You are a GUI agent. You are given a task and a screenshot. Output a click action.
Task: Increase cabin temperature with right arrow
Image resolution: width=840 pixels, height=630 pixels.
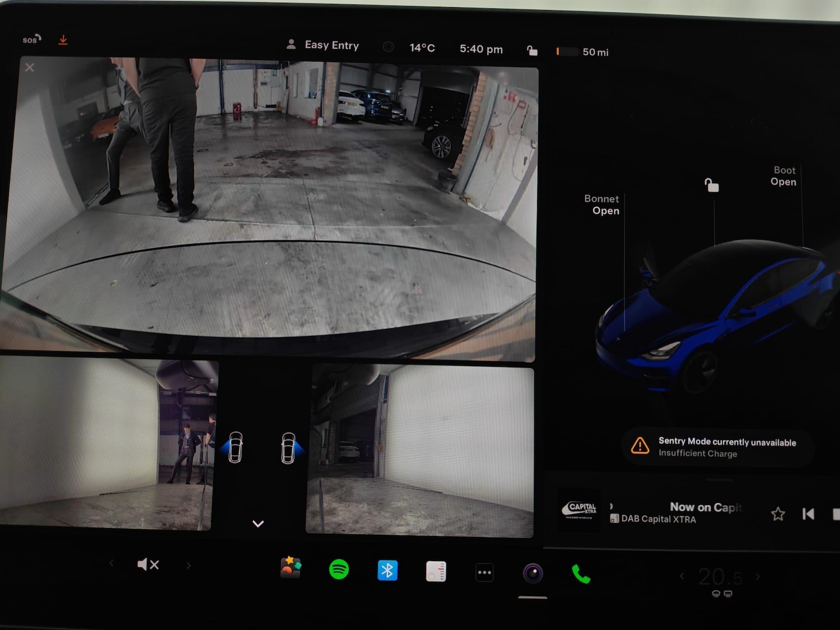click(x=758, y=576)
